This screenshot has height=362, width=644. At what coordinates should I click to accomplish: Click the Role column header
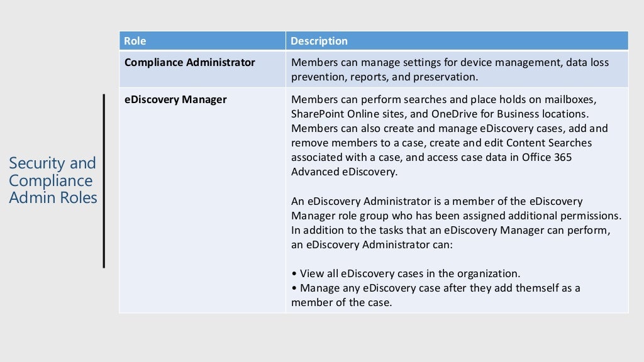[x=202, y=41]
